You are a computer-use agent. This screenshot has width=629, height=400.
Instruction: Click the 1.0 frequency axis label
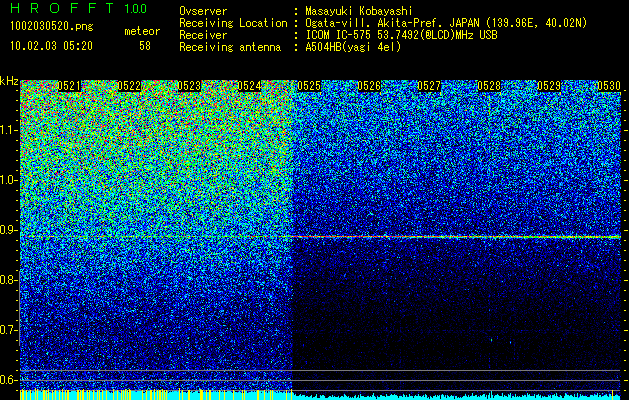[x=8, y=180]
